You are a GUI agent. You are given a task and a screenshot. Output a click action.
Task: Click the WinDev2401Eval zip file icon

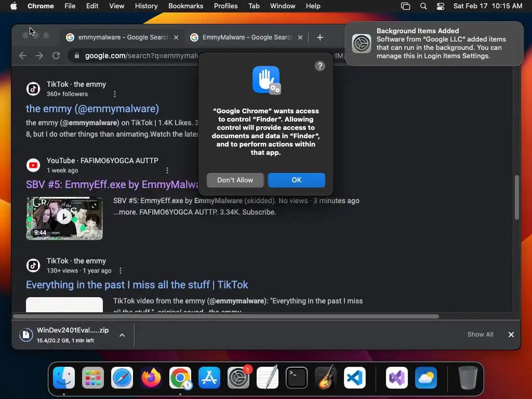click(x=26, y=335)
